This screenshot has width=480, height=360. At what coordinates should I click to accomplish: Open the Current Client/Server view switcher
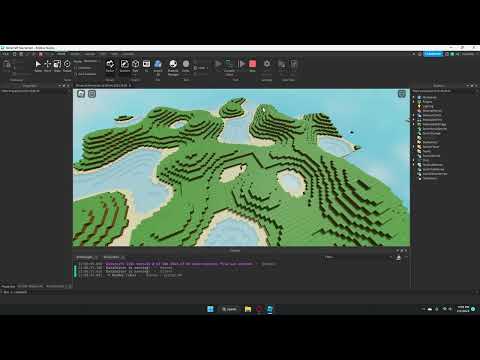tap(229, 67)
